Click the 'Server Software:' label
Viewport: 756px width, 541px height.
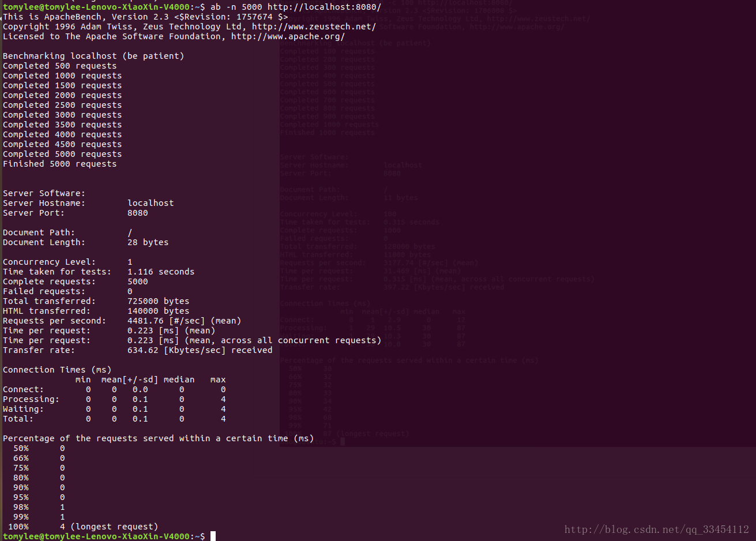point(44,193)
